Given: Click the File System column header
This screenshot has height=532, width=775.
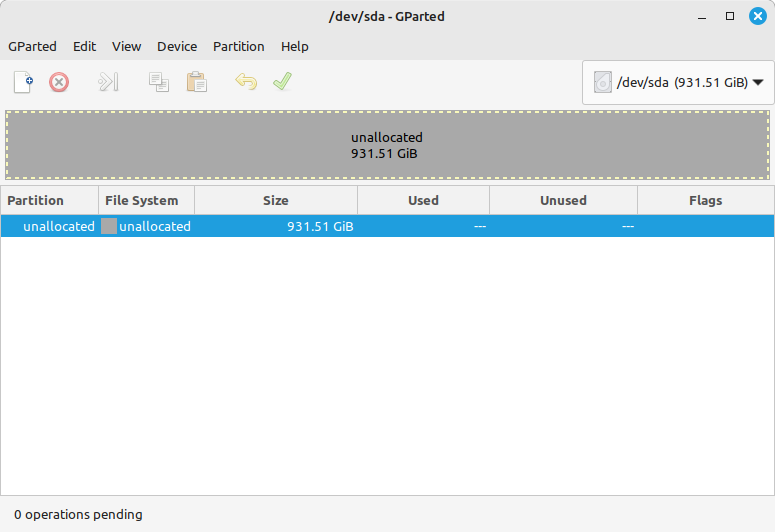Looking at the screenshot, I should [146, 200].
